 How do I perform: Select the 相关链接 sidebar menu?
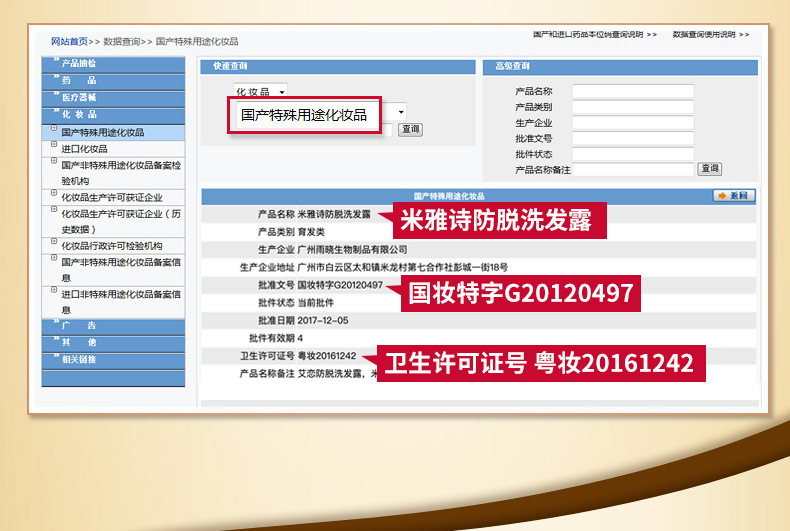(x=113, y=360)
